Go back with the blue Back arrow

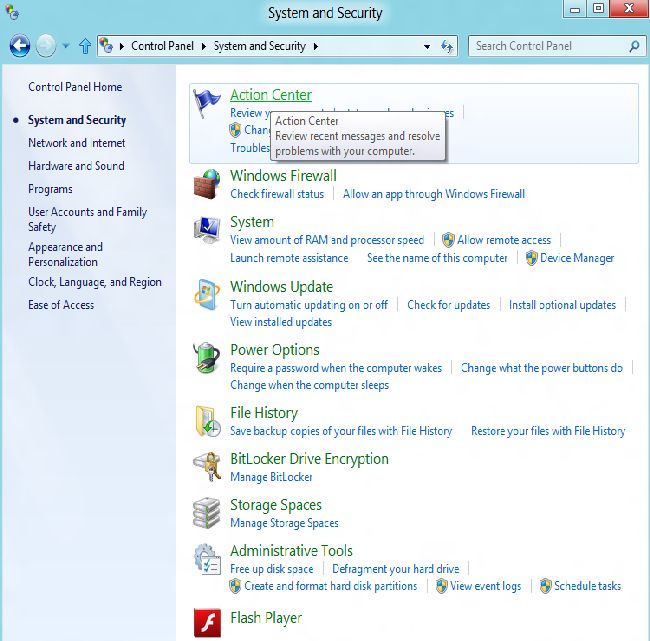click(20, 46)
